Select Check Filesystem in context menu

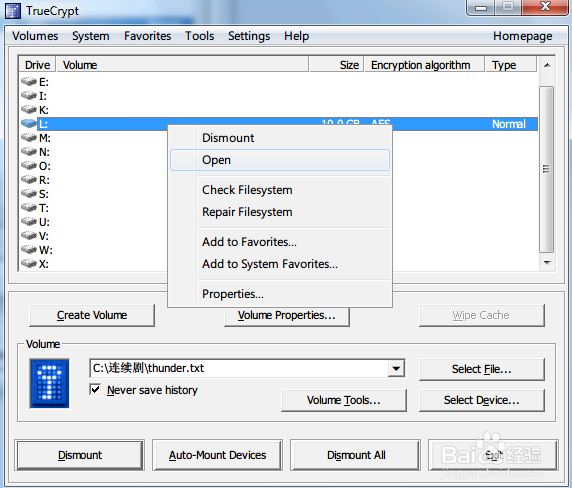tap(280, 190)
